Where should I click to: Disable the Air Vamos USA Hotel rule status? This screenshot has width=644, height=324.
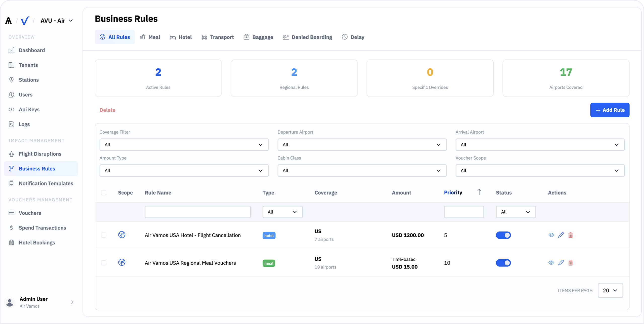tap(503, 235)
